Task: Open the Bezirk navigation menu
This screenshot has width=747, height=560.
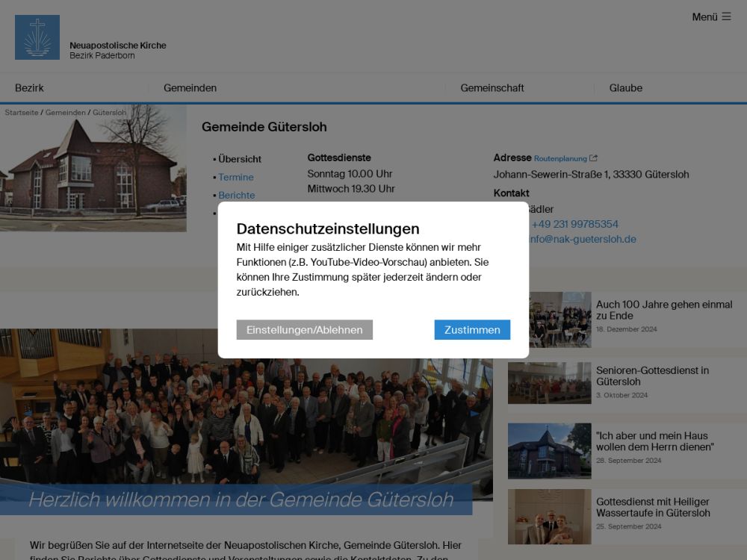Action: (x=30, y=88)
